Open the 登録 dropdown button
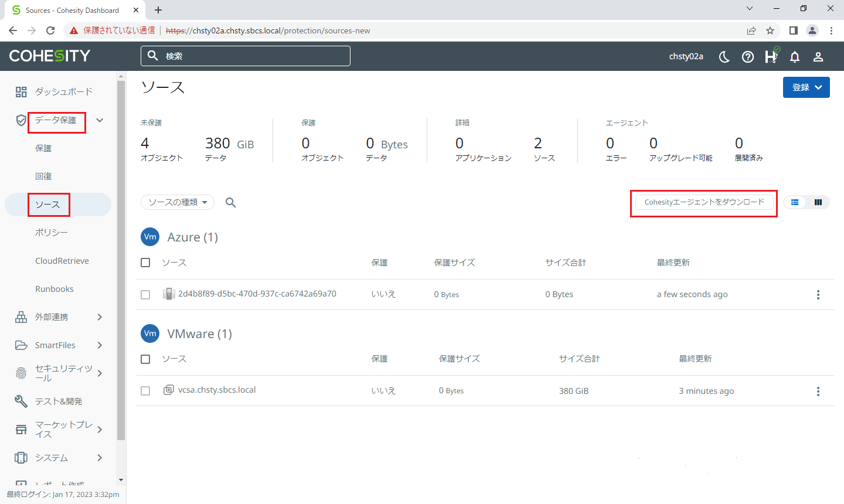The width and height of the screenshot is (844, 504). point(806,87)
